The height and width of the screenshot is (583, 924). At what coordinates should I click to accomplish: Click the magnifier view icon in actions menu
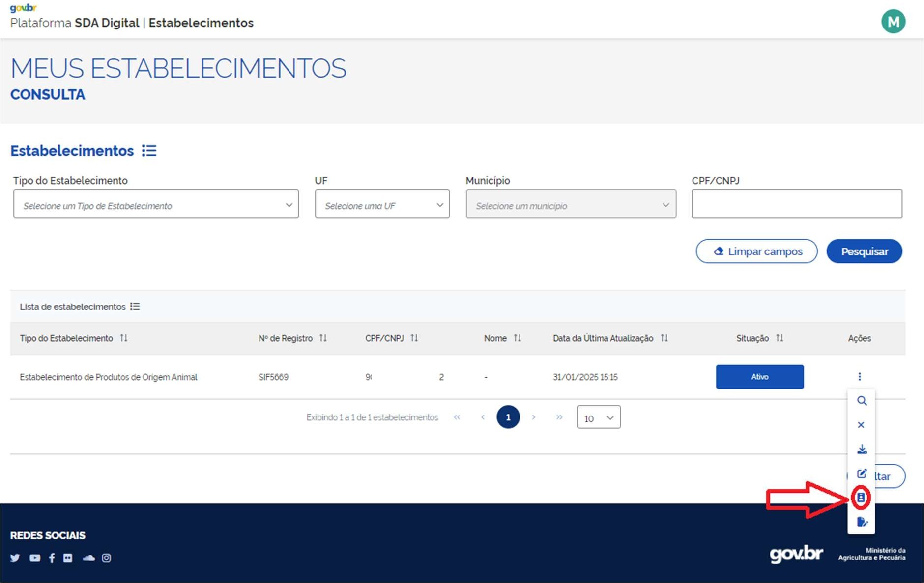point(862,401)
